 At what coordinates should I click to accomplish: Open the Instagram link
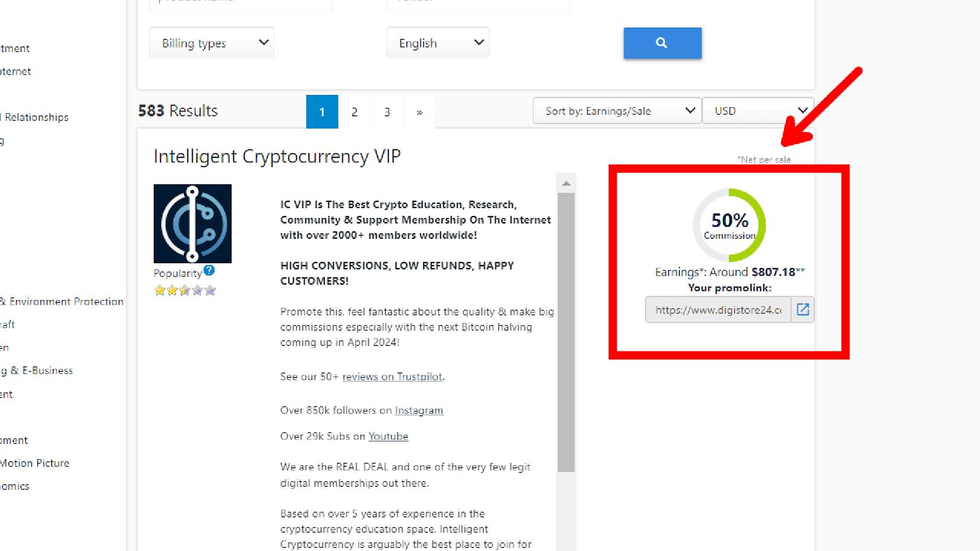[419, 410]
